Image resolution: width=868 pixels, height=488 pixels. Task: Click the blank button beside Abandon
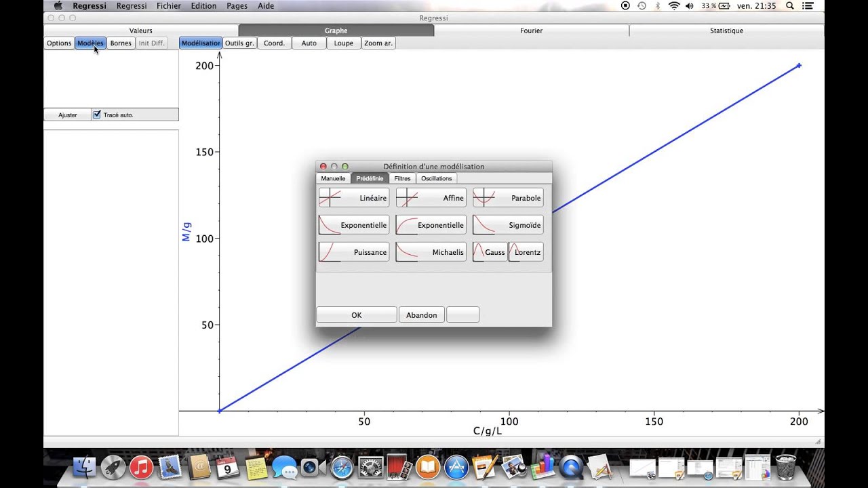point(463,314)
